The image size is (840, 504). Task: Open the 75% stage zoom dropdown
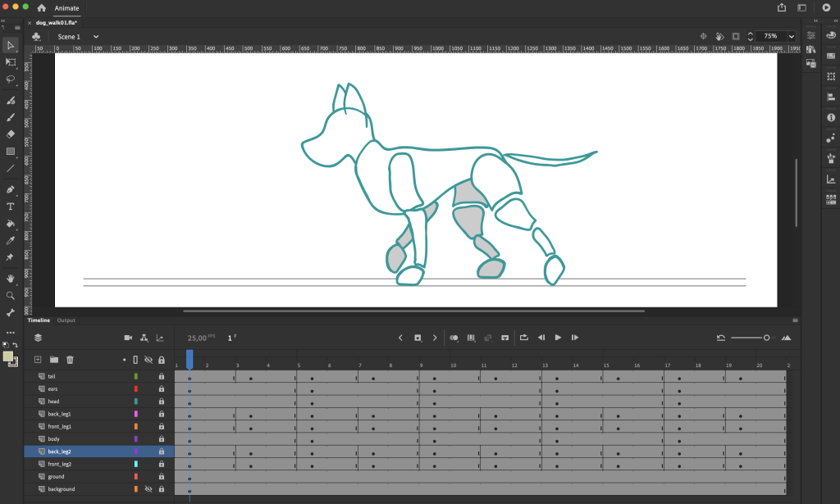point(791,36)
